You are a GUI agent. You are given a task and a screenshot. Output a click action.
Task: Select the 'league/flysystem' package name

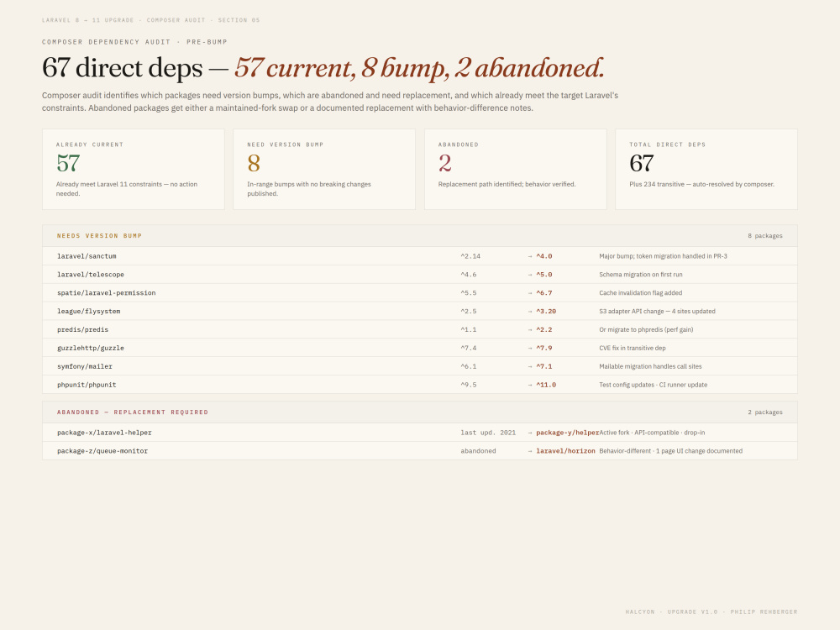[x=89, y=312]
